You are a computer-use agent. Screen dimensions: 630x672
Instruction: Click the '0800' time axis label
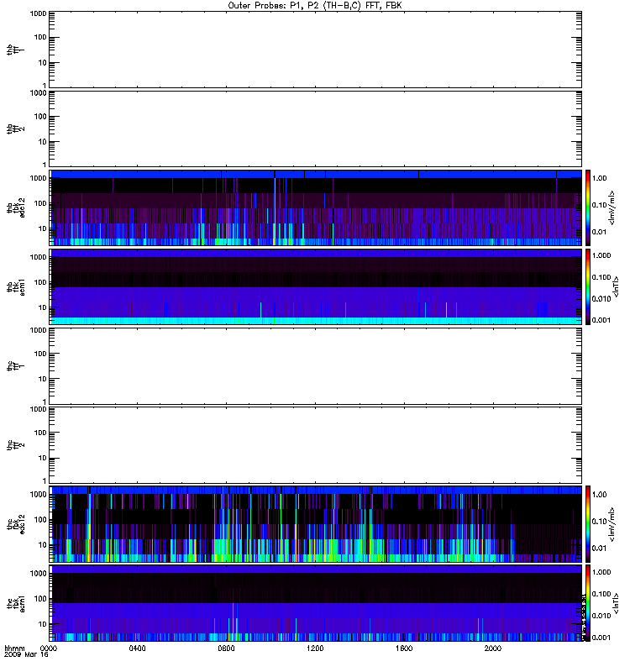pyautogui.click(x=226, y=648)
